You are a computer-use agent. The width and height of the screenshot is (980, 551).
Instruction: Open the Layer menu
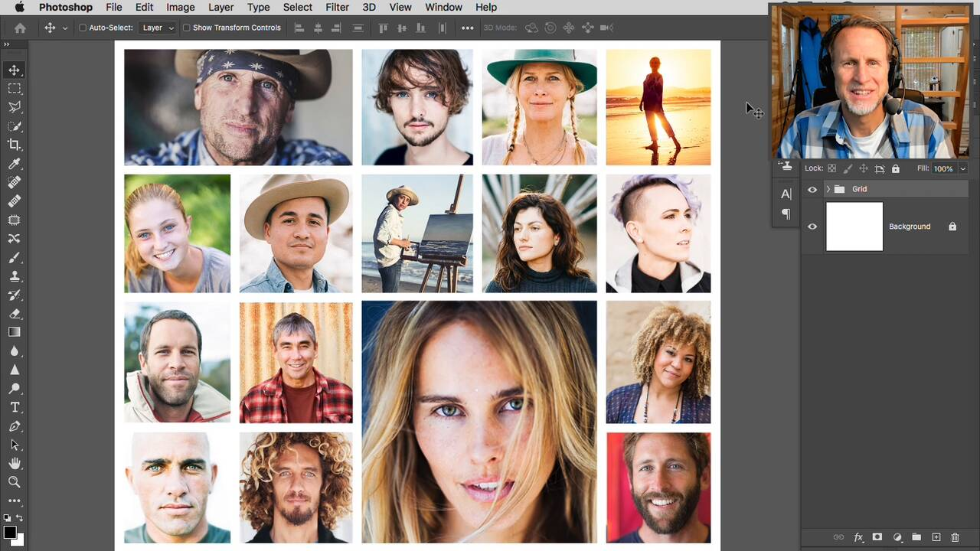coord(220,7)
